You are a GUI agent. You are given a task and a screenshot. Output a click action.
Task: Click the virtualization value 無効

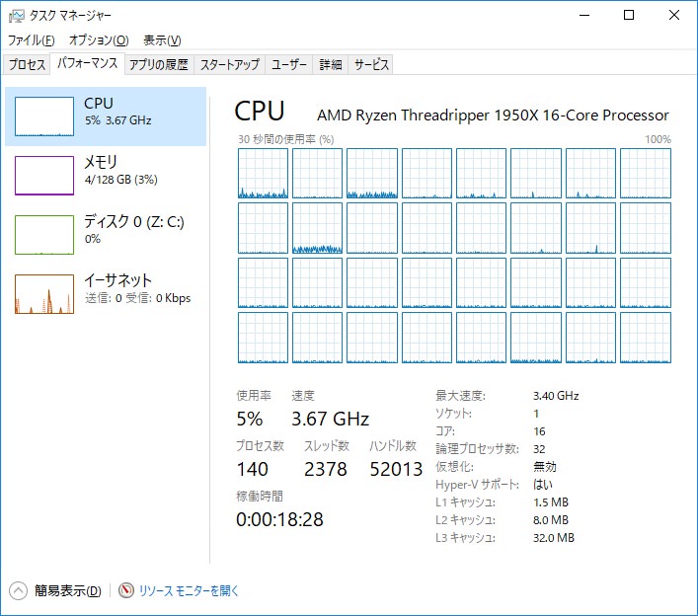click(545, 467)
